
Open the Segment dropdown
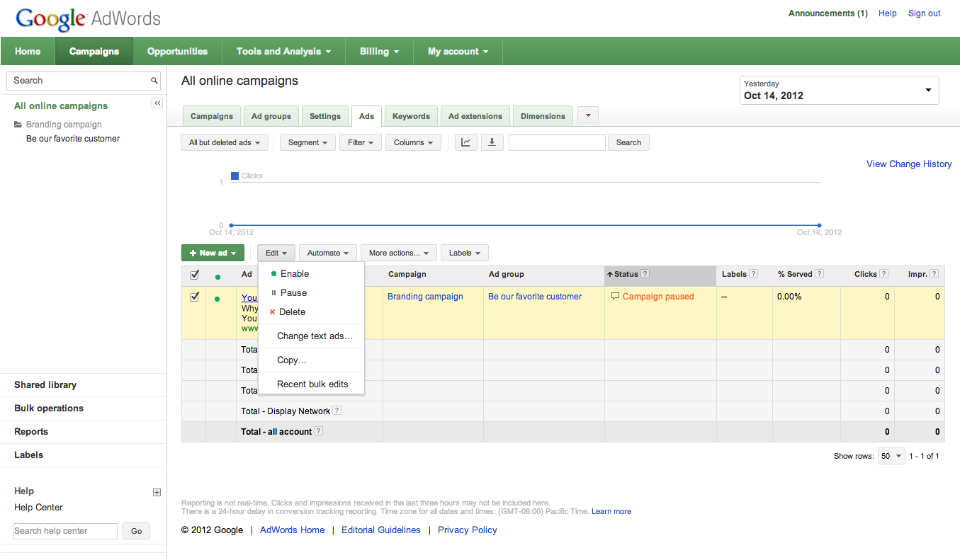(307, 142)
